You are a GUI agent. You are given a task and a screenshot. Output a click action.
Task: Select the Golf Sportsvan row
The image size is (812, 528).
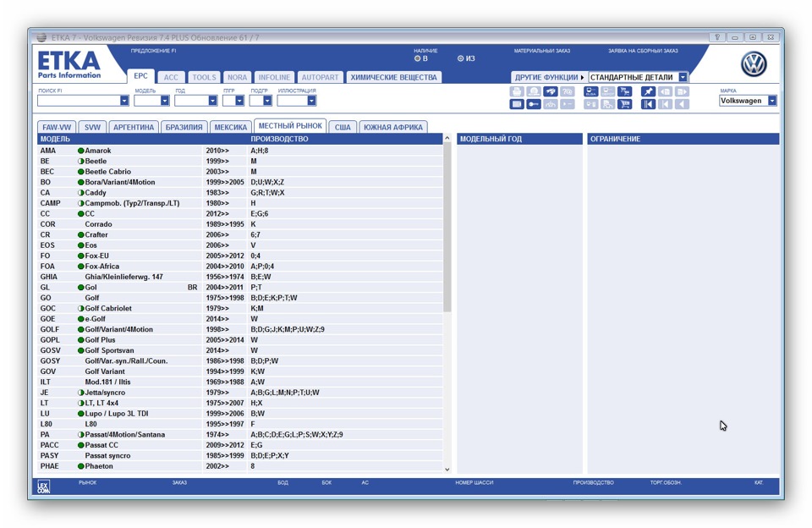[240, 350]
